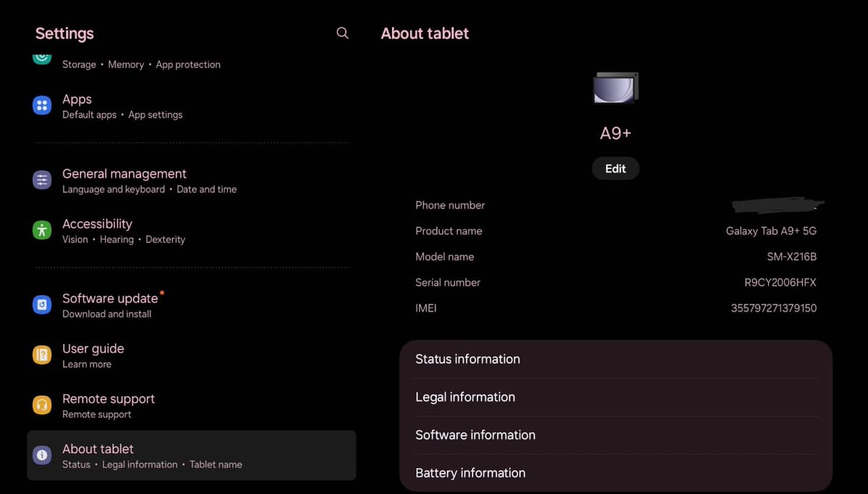Open General management settings
Image resolution: width=868 pixels, height=494 pixels.
[x=192, y=181]
